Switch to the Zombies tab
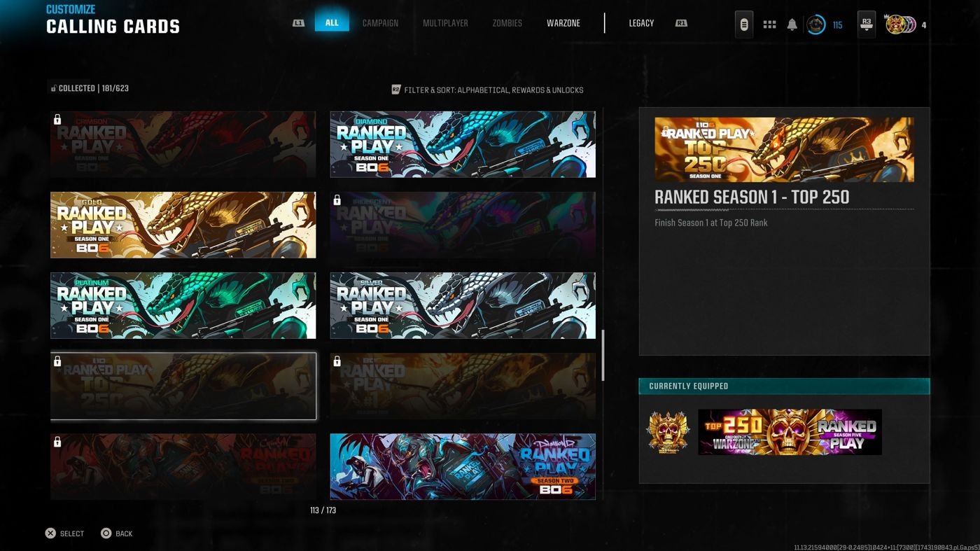980x551 pixels. tap(507, 23)
